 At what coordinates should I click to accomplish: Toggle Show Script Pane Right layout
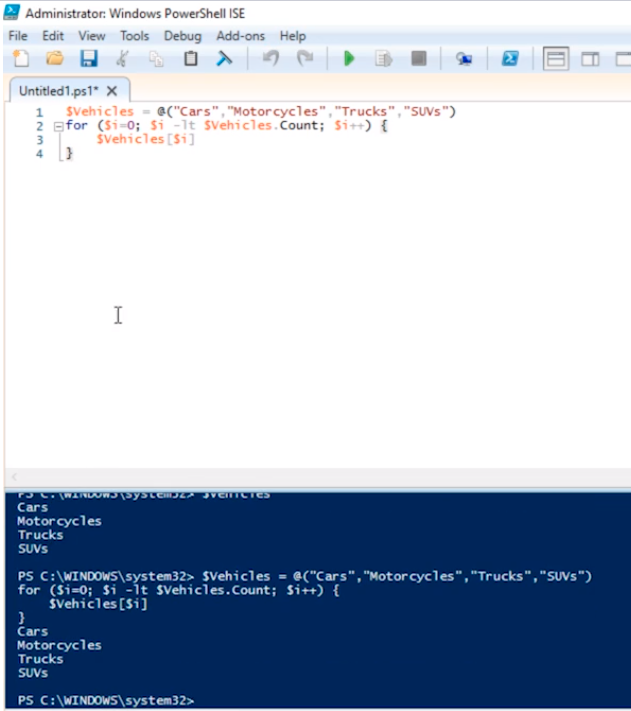(x=590, y=59)
